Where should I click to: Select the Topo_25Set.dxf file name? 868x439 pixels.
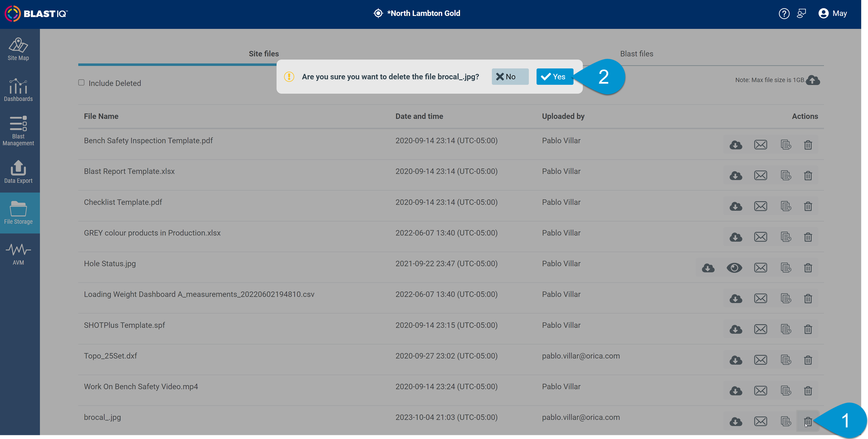pos(110,356)
